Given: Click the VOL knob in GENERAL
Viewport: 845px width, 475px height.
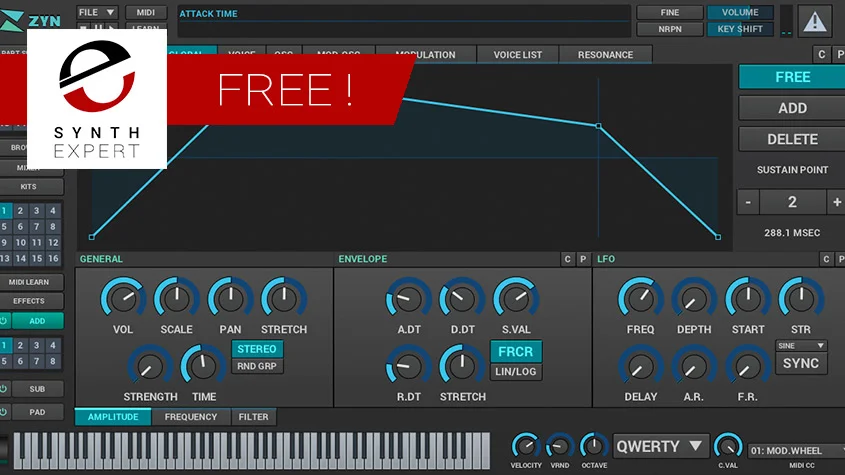Looking at the screenshot, I should 123,298.
